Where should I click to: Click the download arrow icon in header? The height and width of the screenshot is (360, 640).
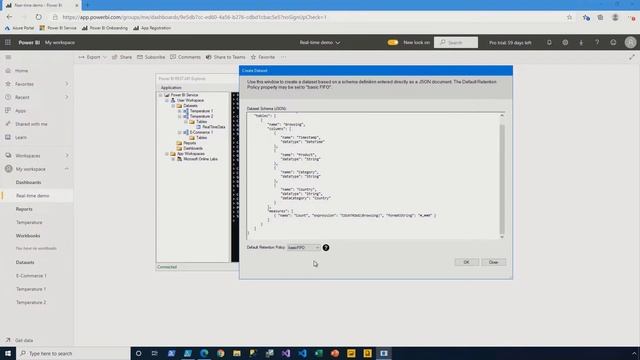(581, 42)
